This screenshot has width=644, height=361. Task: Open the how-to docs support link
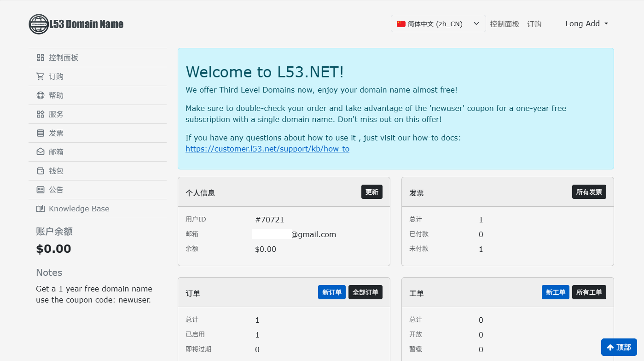267,149
